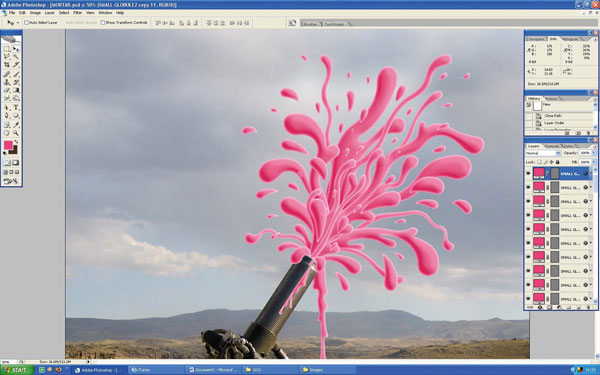Toggle lock all padlock icon
Viewport: 600px width, 375px height.
(557, 162)
